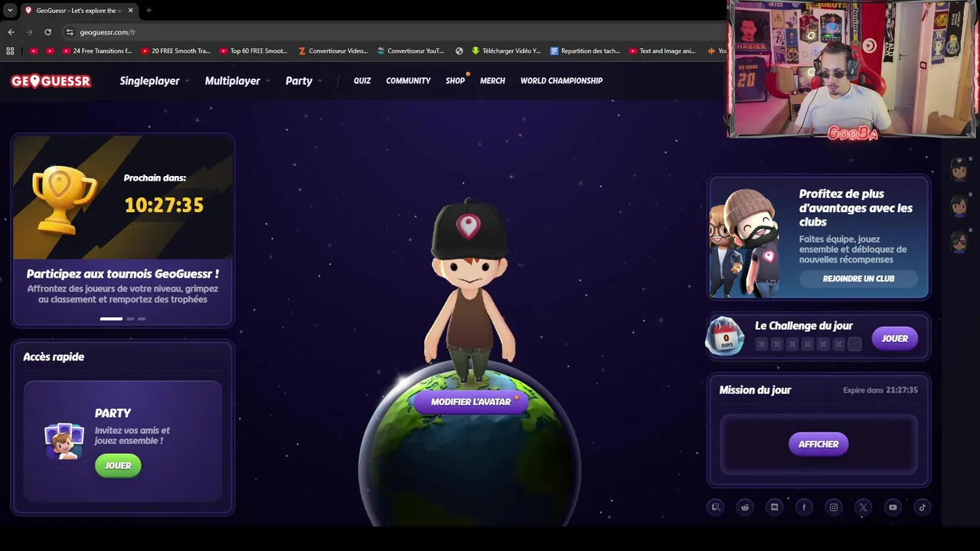Open GeoGuessr Twitch social link
Viewport: 980px width, 551px height.
click(x=716, y=507)
